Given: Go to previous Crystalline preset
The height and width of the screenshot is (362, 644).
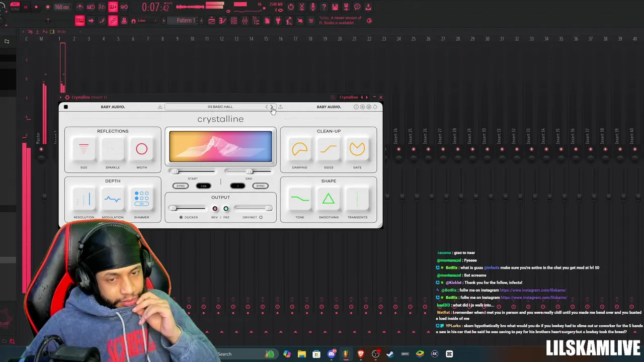Looking at the screenshot, I should 267,107.
